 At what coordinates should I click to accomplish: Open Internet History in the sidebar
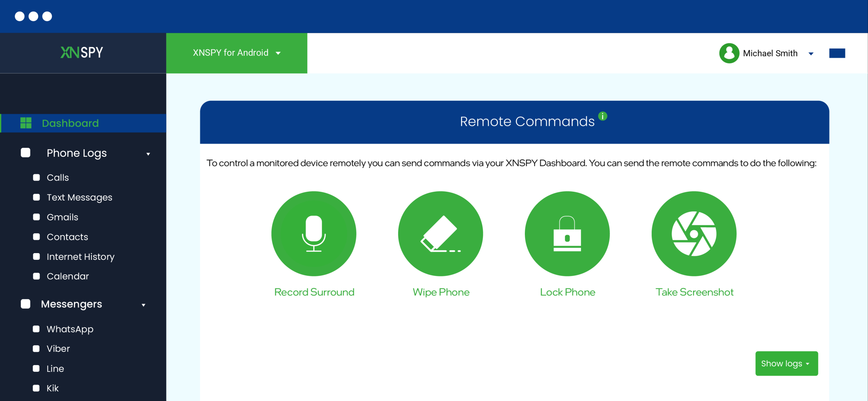80,257
